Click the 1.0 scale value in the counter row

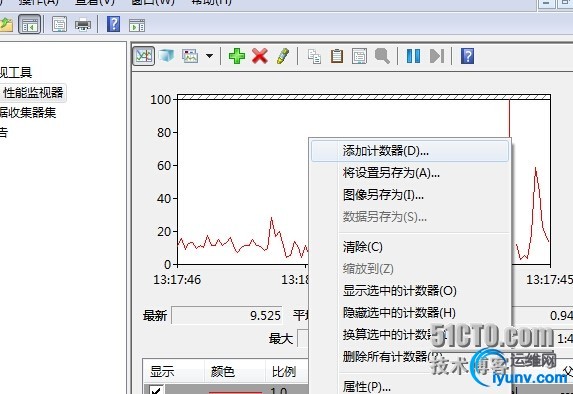(278, 391)
